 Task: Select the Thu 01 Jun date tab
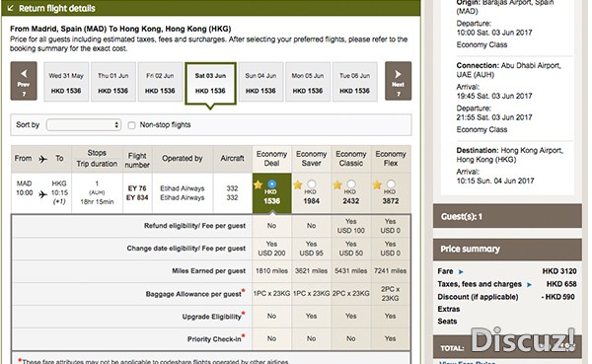112,82
